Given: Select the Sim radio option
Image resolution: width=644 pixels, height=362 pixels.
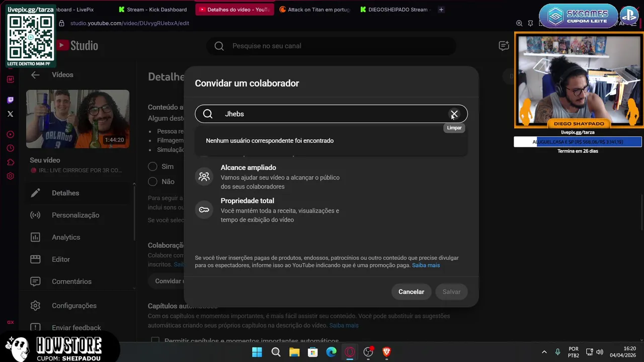Looking at the screenshot, I should point(152,166).
